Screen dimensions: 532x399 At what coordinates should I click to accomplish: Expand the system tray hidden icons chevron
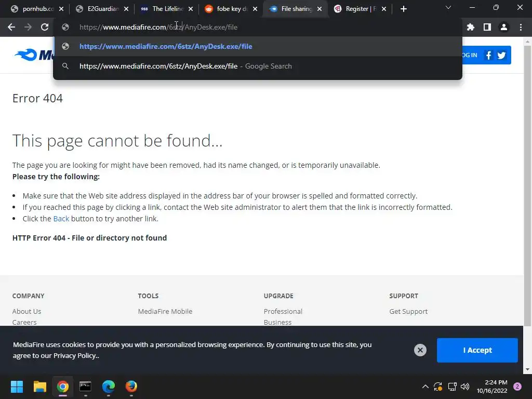pyautogui.click(x=425, y=387)
